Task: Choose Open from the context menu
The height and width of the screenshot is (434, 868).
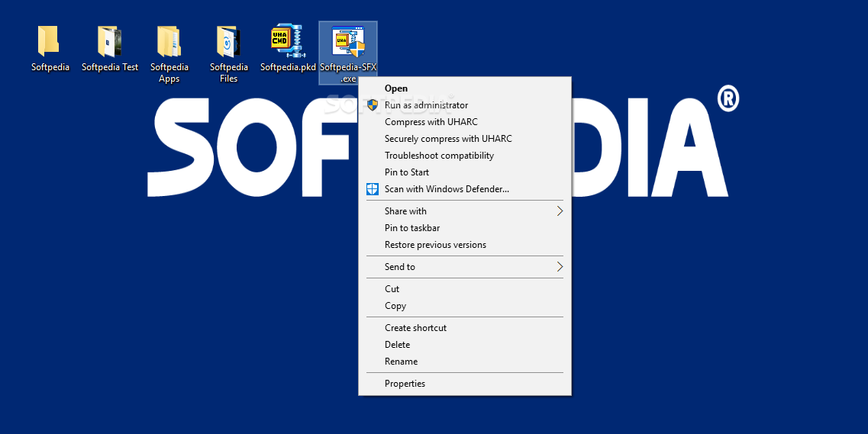Action: [x=465, y=88]
